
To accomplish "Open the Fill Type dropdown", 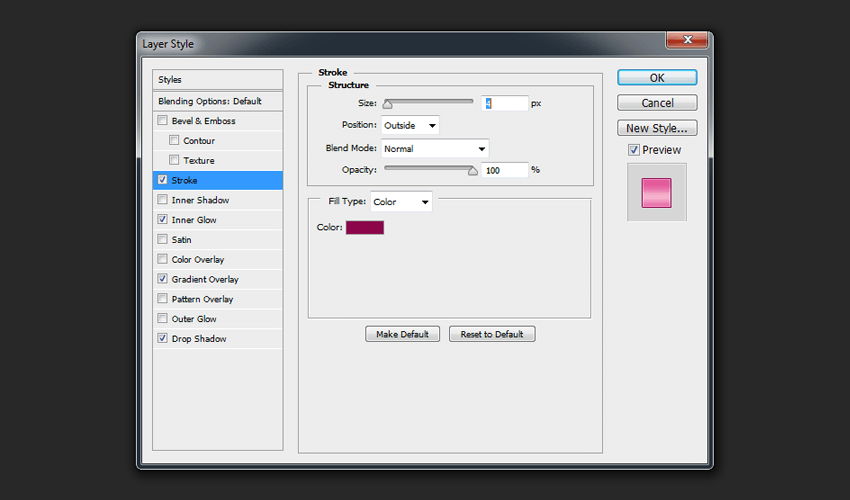I will pyautogui.click(x=401, y=202).
